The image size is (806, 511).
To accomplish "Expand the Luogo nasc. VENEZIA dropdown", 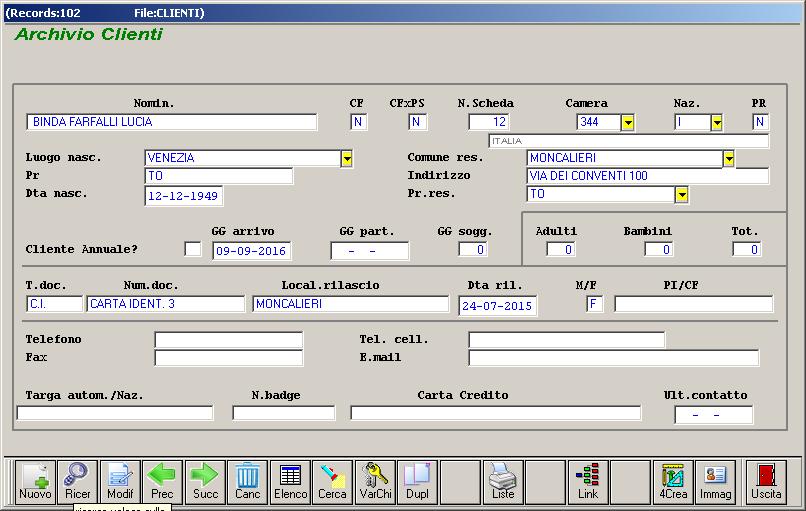I will pos(347,158).
